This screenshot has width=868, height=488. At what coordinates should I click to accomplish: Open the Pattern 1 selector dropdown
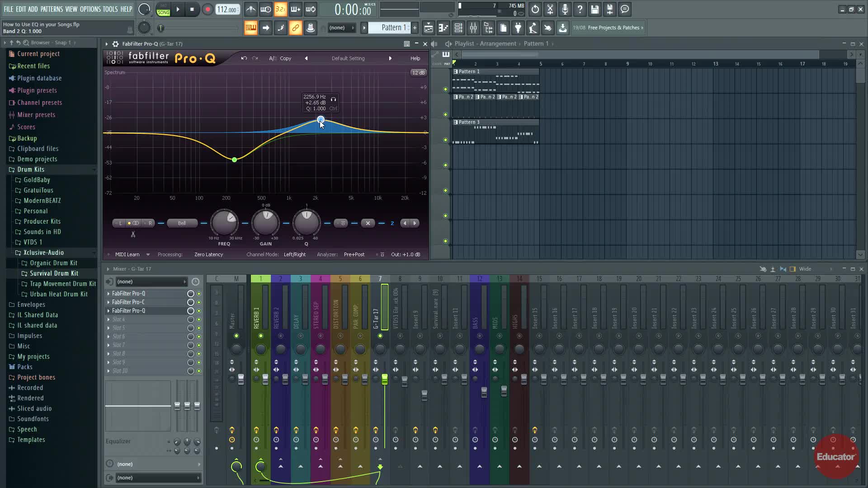(392, 28)
